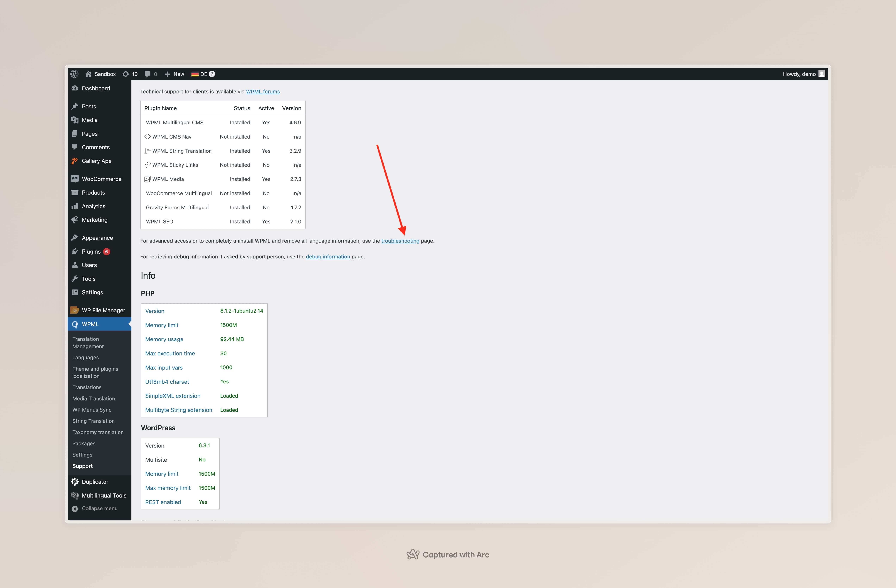Click the Pages icon in sidebar

(74, 134)
